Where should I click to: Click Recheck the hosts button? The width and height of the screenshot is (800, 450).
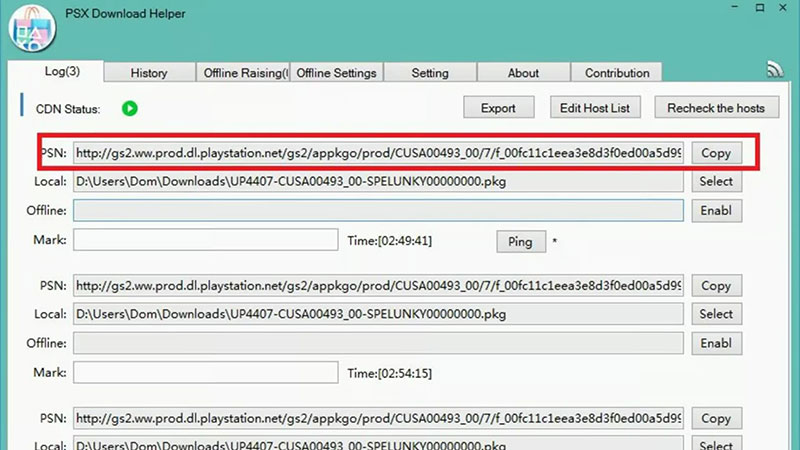[716, 108]
